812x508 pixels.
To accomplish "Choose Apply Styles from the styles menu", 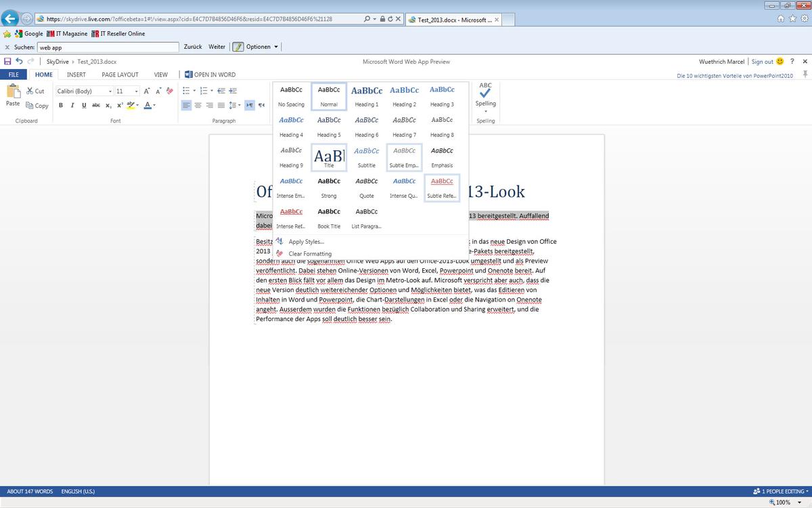I will click(x=300, y=242).
